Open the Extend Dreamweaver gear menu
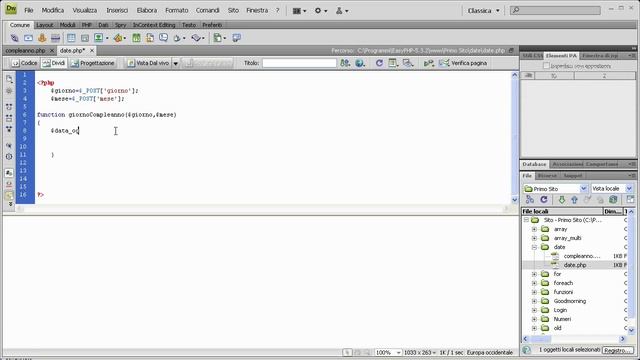Image resolution: width=640 pixels, height=360 pixels. point(320,11)
